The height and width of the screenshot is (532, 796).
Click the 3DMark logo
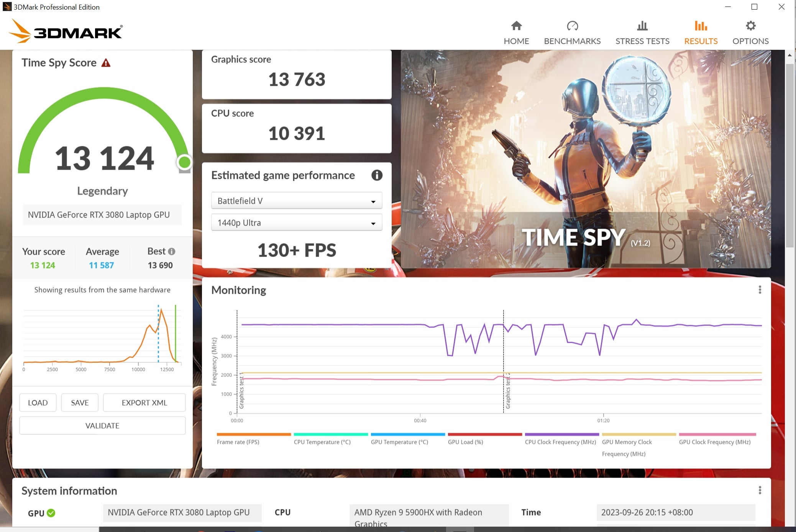click(x=66, y=31)
